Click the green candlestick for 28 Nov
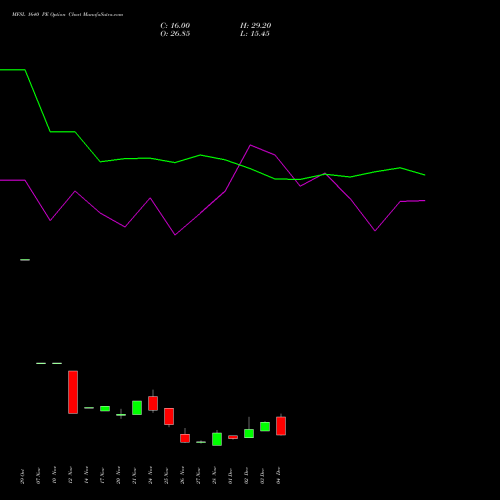This screenshot has height=500, width=500. pyautogui.click(x=217, y=439)
